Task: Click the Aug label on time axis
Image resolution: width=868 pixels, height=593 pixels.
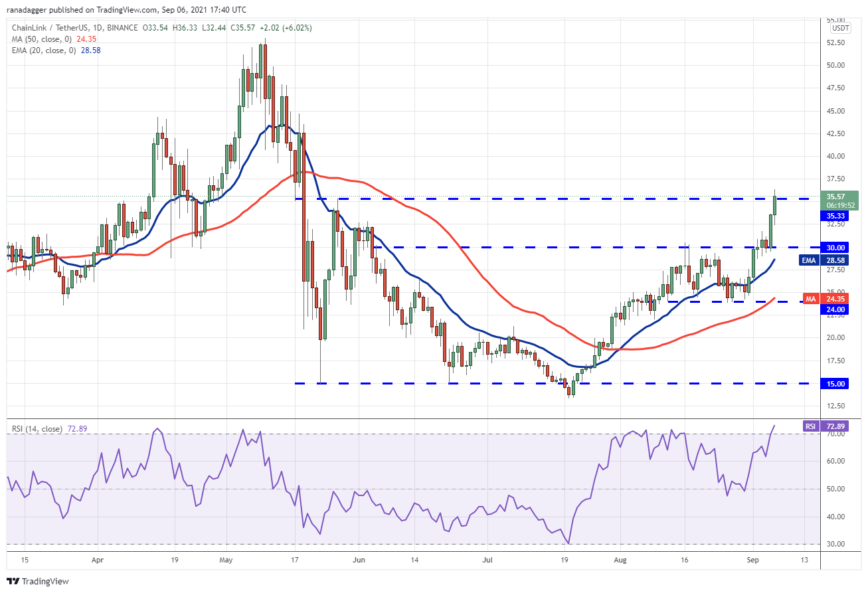Action: [x=620, y=560]
